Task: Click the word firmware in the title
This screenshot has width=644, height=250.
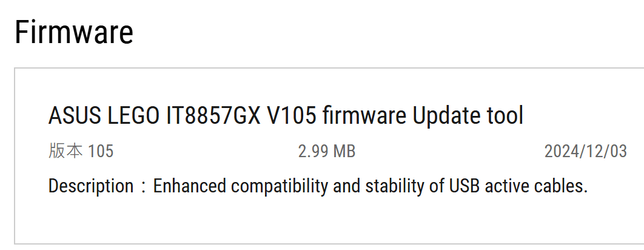Action: click(364, 116)
